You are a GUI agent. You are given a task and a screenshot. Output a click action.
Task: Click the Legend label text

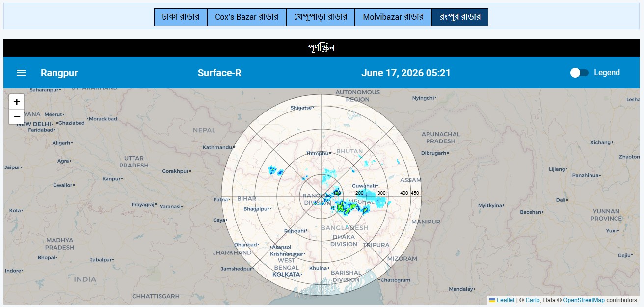coord(607,73)
